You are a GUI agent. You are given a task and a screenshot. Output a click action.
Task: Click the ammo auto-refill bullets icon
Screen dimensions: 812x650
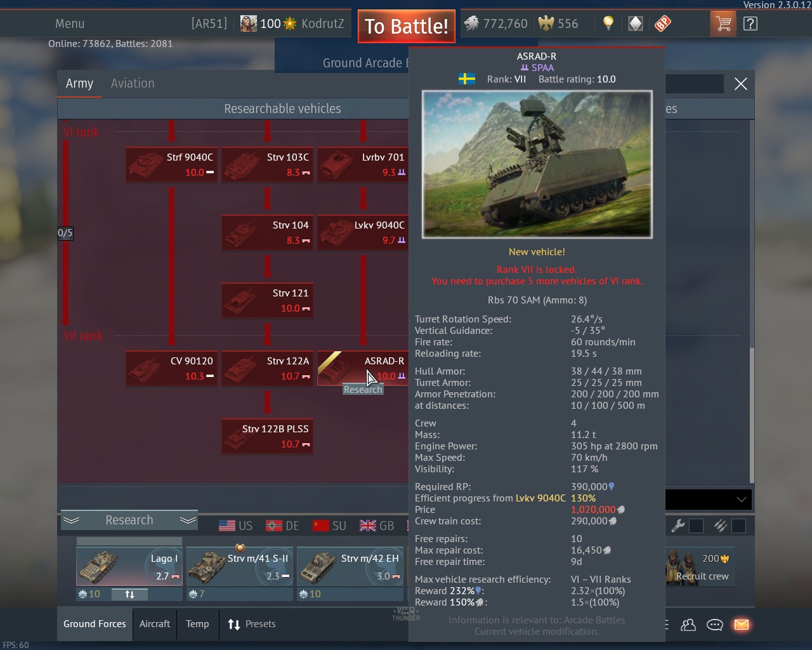[x=720, y=526]
